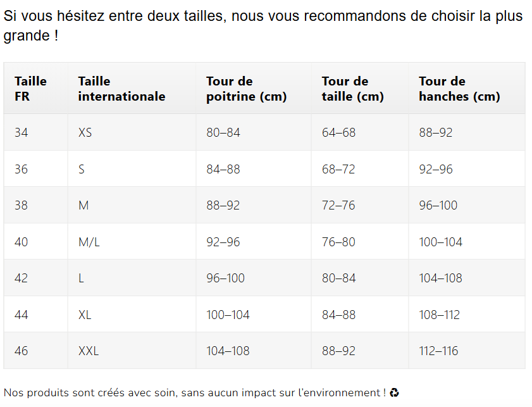Click FR size 46 cell

click(x=22, y=351)
